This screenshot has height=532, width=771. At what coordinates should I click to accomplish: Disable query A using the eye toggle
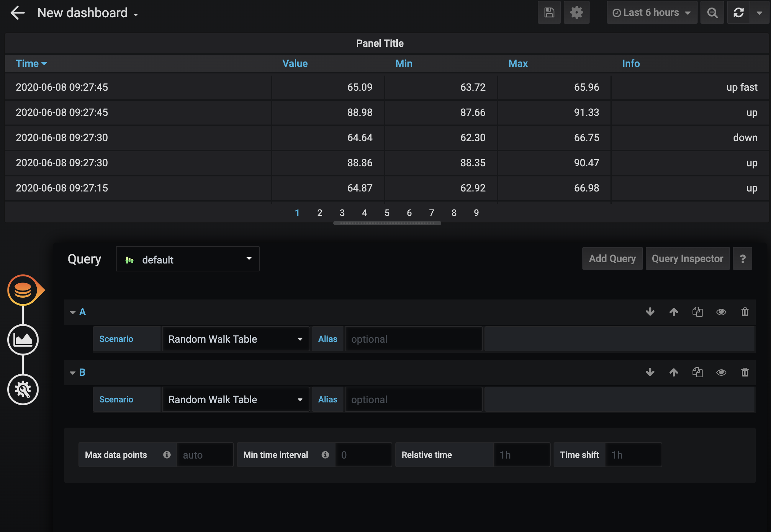(721, 312)
